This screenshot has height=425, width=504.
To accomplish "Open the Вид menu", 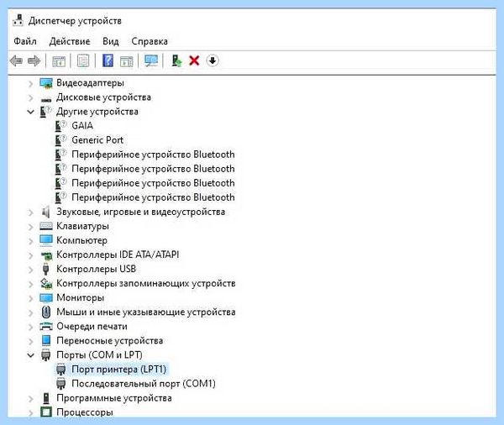I will [x=111, y=41].
